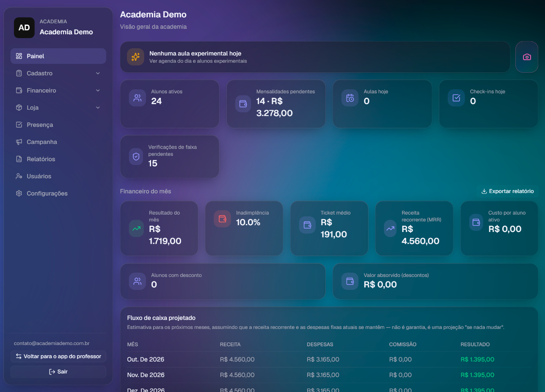545x392 pixels.
Task: Click the Alunos ativos value 24
Action: (x=157, y=101)
